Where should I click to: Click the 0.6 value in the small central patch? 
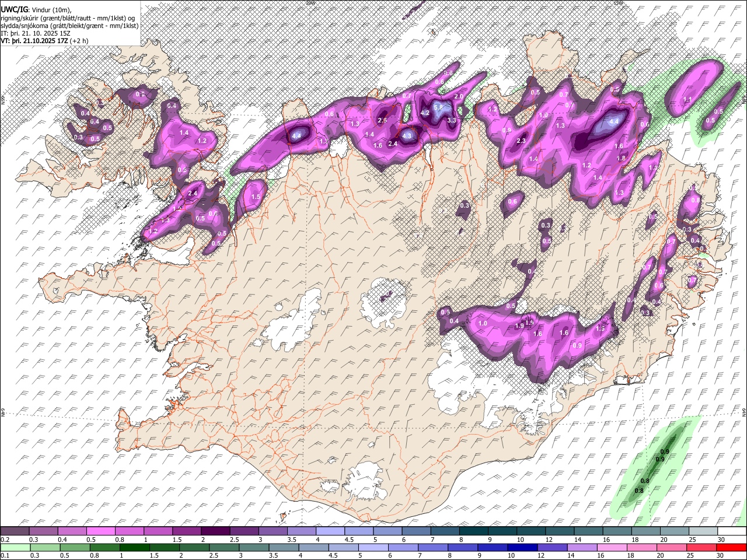(x=512, y=202)
